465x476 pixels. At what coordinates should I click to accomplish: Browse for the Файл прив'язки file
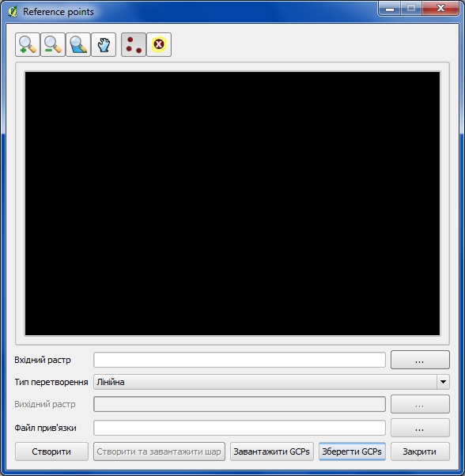click(420, 428)
